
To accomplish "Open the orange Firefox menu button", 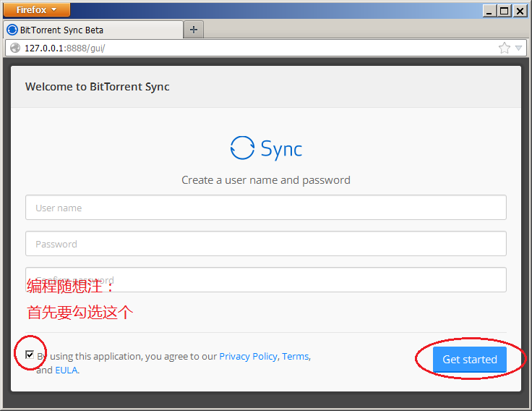I will coord(36,10).
